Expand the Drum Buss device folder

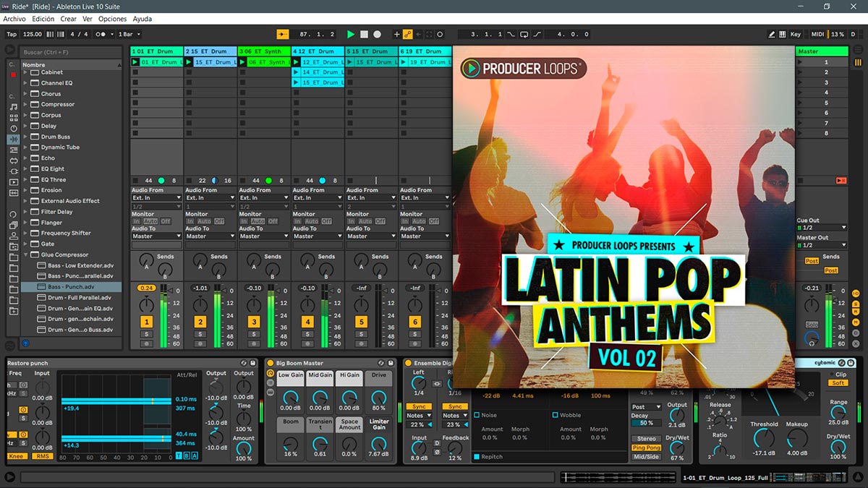[26, 137]
